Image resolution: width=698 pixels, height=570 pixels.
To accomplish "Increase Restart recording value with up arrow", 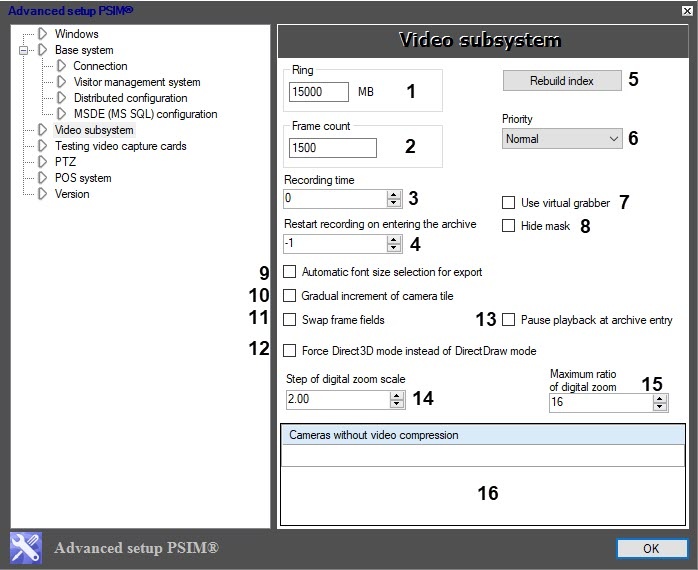I will tap(394, 240).
